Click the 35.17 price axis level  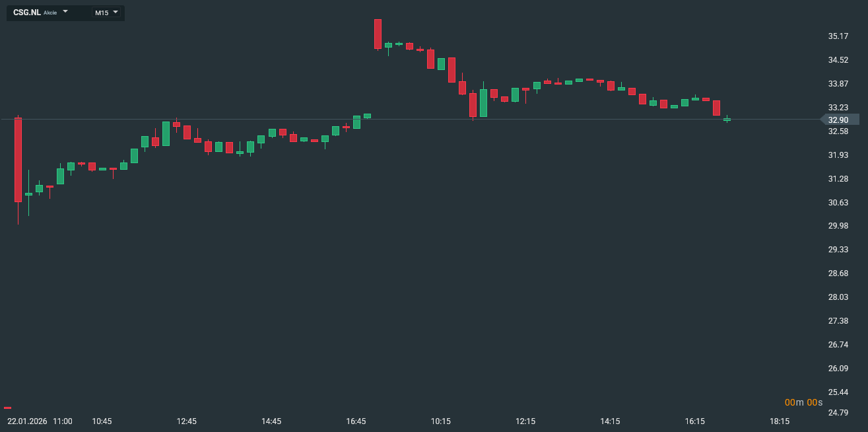point(838,36)
